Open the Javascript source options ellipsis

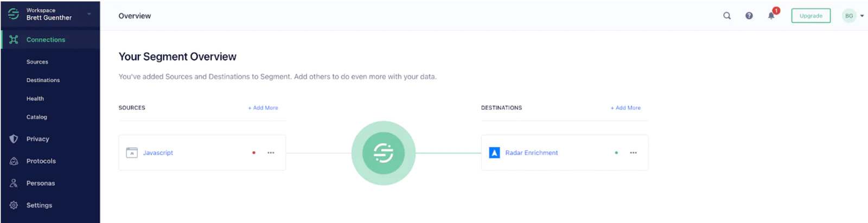pos(271,153)
